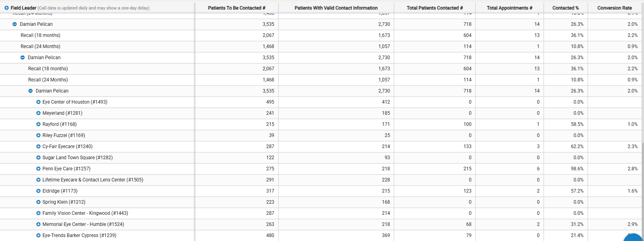The width and height of the screenshot is (644, 241).
Task: Expand Cy-Fair Eyecare (#1240) plus icon
Action: [x=38, y=147]
